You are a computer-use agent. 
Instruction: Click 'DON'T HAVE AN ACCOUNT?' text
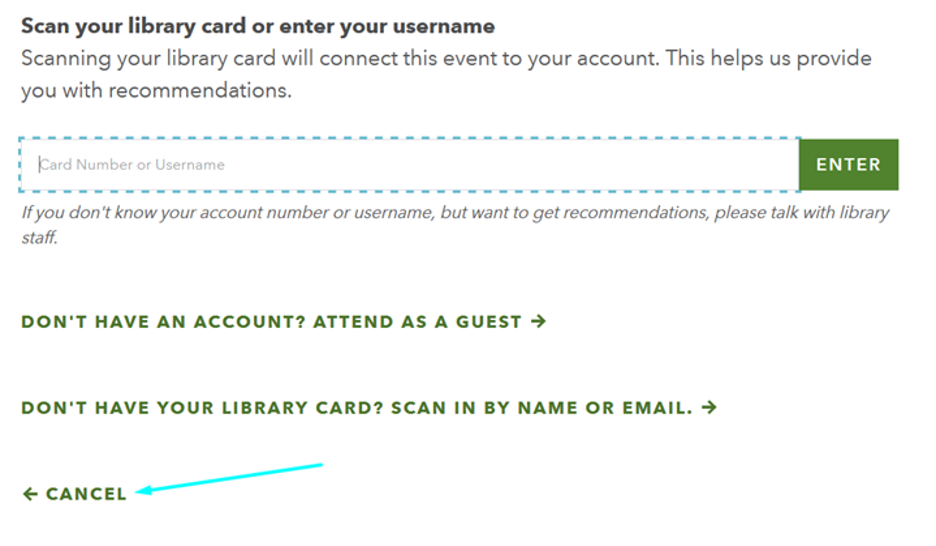pos(164,322)
